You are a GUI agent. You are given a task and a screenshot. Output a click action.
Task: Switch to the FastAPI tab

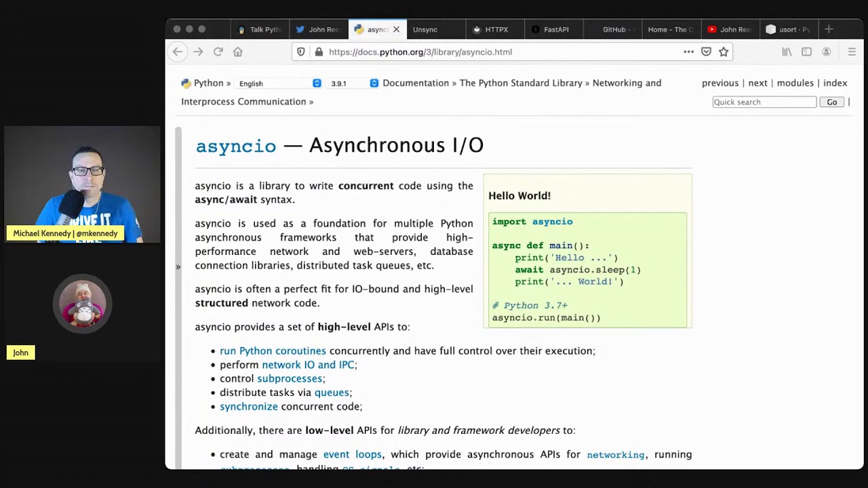(x=555, y=29)
